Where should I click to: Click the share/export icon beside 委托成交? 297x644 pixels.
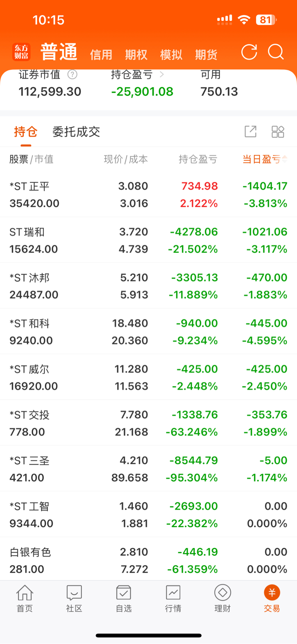coord(251,132)
